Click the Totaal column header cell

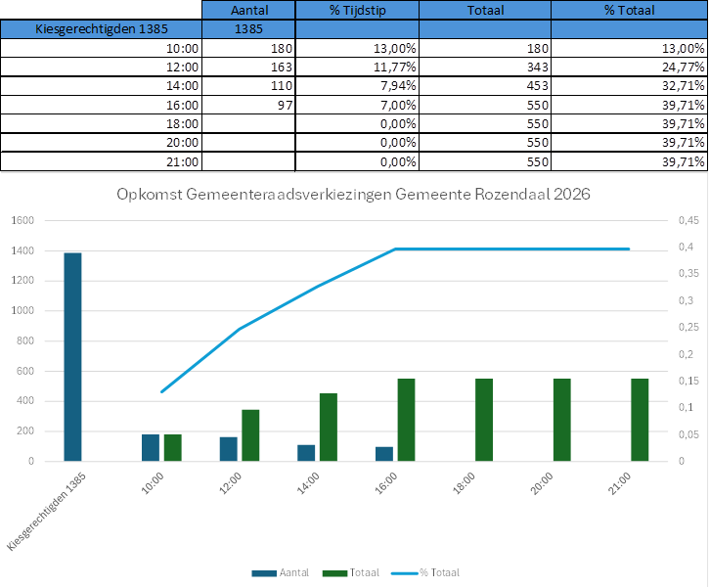click(x=484, y=10)
